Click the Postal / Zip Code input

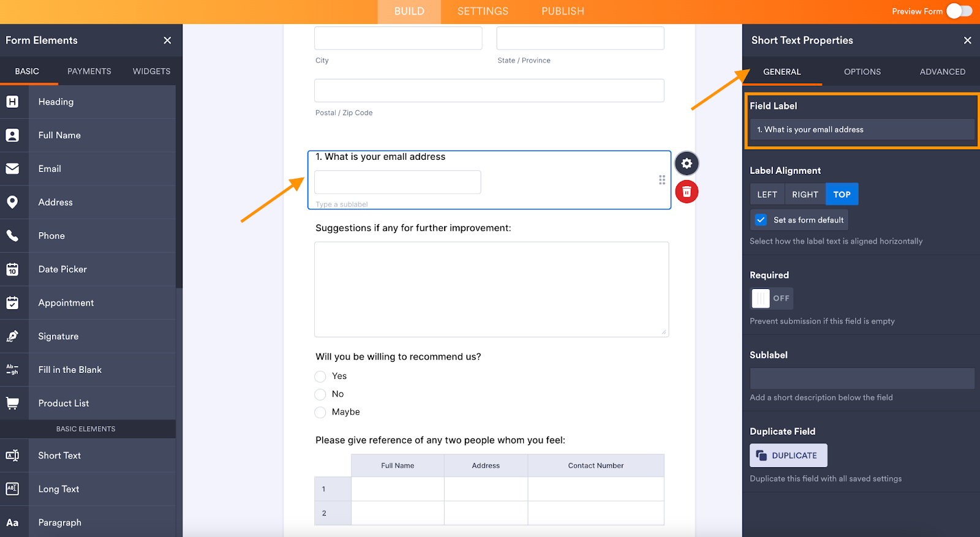click(x=489, y=90)
